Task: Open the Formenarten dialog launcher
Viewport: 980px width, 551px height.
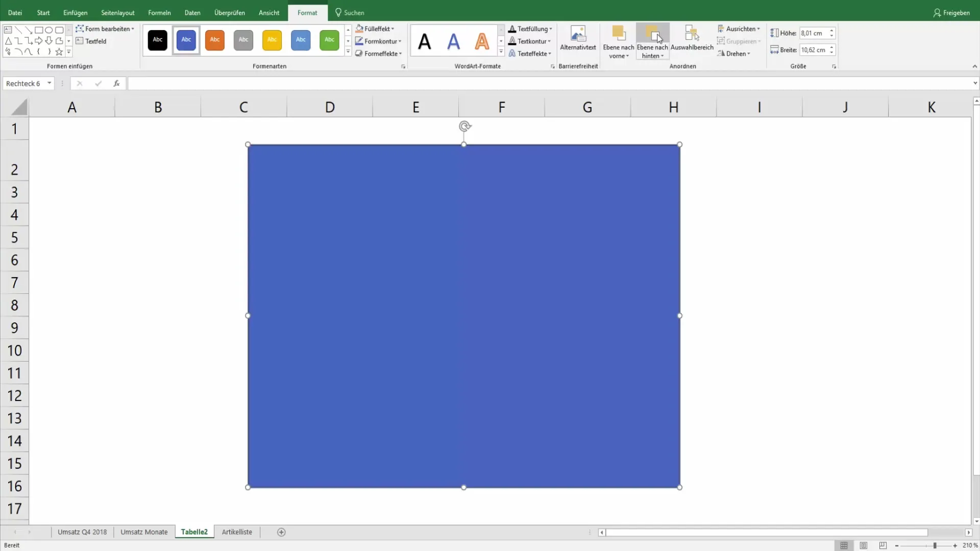Action: (403, 66)
